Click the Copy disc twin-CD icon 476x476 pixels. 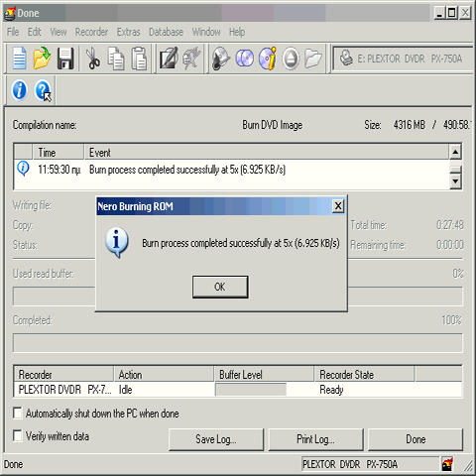(x=245, y=59)
